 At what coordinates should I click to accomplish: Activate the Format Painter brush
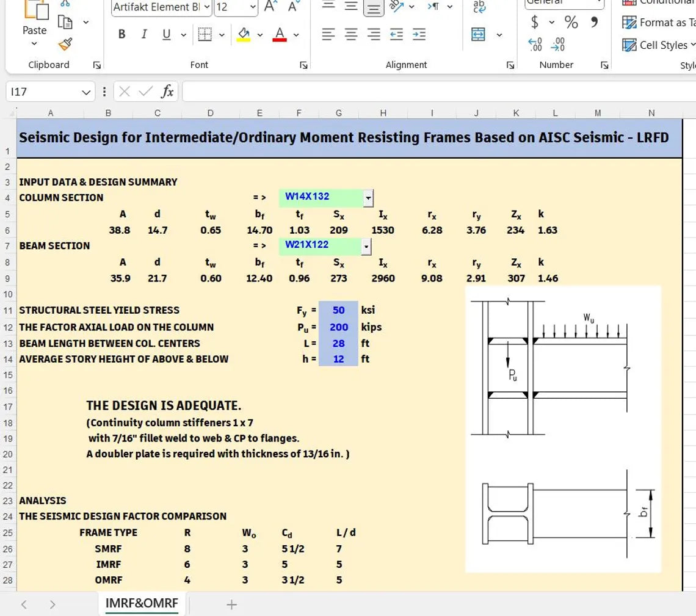pyautogui.click(x=65, y=44)
